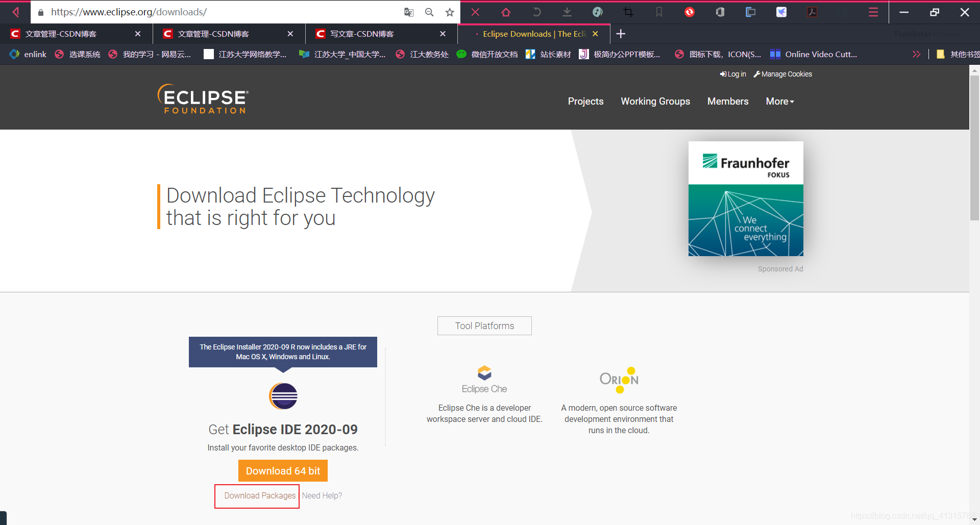The width and height of the screenshot is (980, 525).
Task: Open the 极简办公PPT模板 bookmark
Action: [620, 54]
